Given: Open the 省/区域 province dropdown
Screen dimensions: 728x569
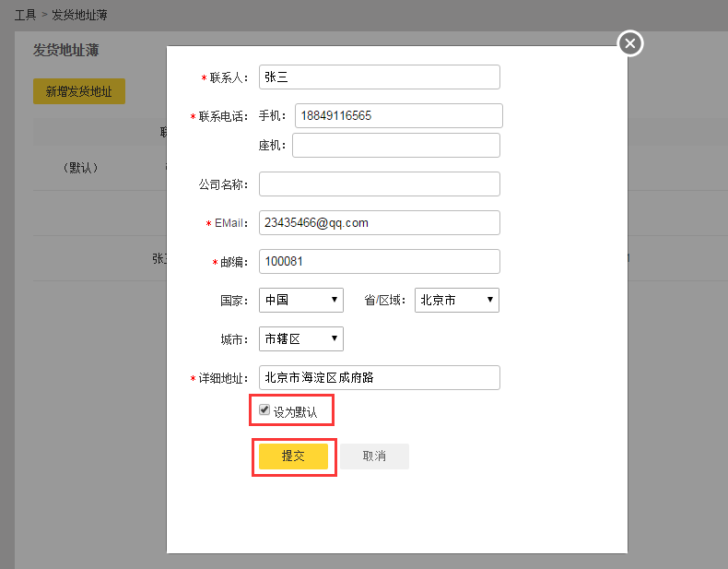Looking at the screenshot, I should pyautogui.click(x=457, y=300).
